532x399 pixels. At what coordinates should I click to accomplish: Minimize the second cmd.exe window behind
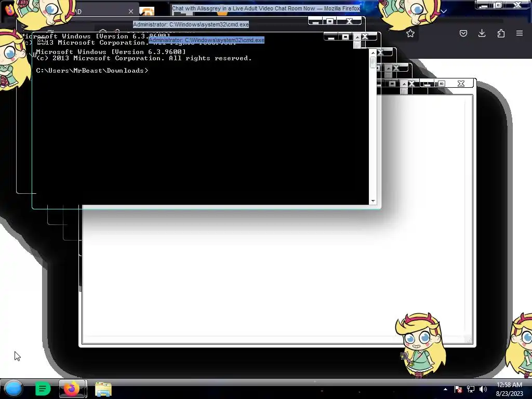(315, 21)
